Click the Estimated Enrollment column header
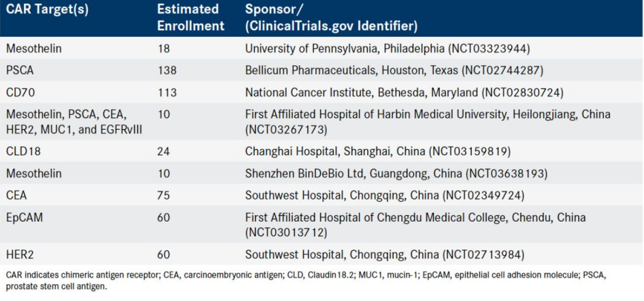The image size is (644, 301). pos(191,18)
